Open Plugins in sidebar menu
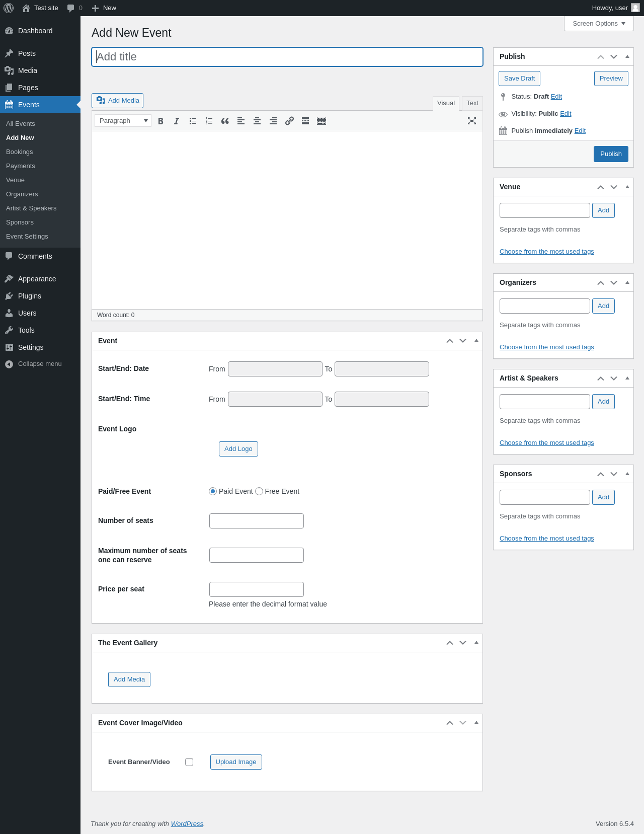644x834 pixels. (x=30, y=296)
